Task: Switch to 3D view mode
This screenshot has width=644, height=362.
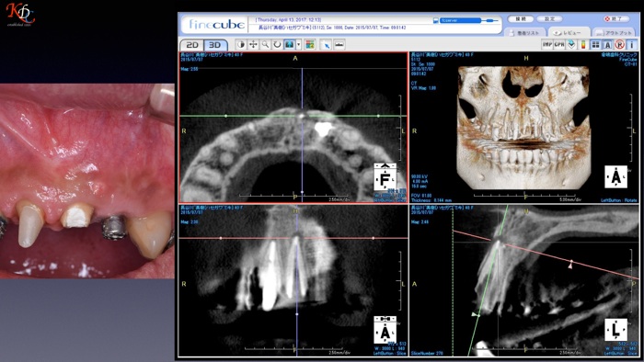Action: coord(215,45)
